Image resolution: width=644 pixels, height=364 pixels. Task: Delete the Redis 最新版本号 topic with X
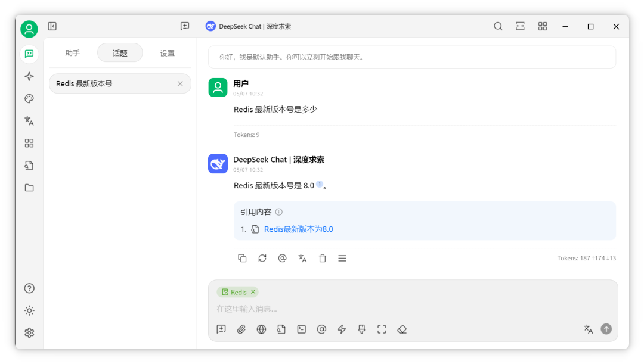pos(180,84)
